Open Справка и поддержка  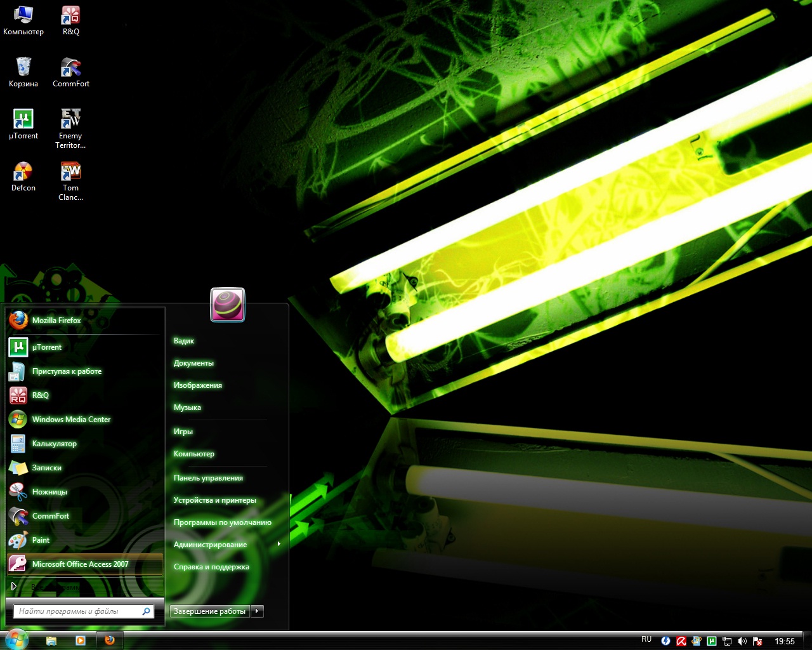211,567
